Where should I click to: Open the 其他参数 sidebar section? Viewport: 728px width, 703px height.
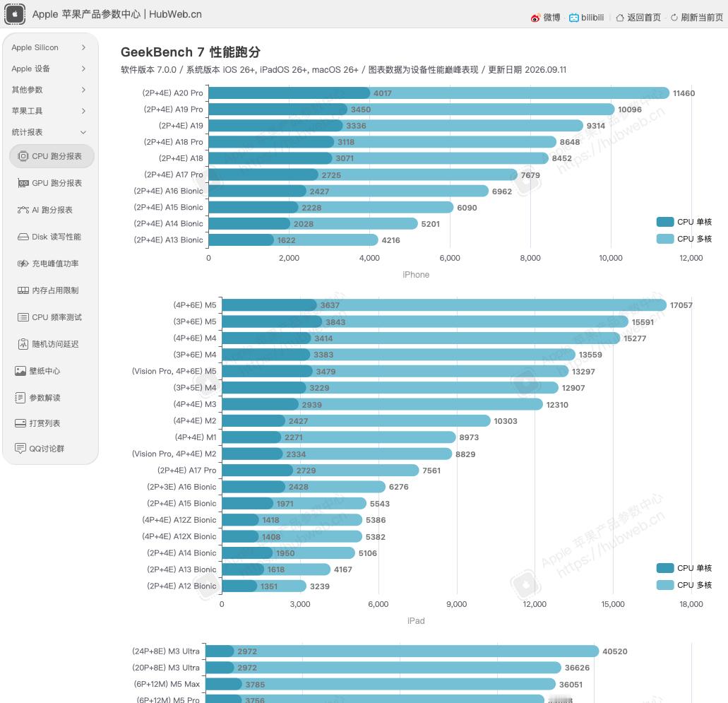pos(49,90)
